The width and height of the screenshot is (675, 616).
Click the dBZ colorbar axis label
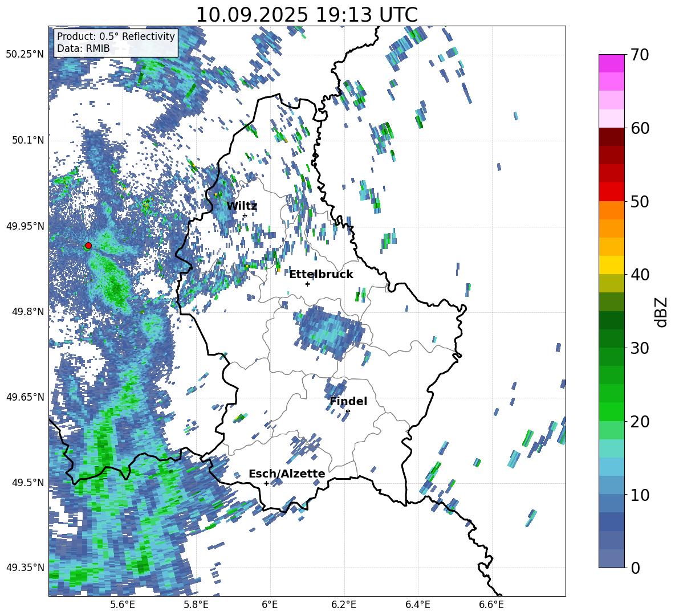click(662, 312)
